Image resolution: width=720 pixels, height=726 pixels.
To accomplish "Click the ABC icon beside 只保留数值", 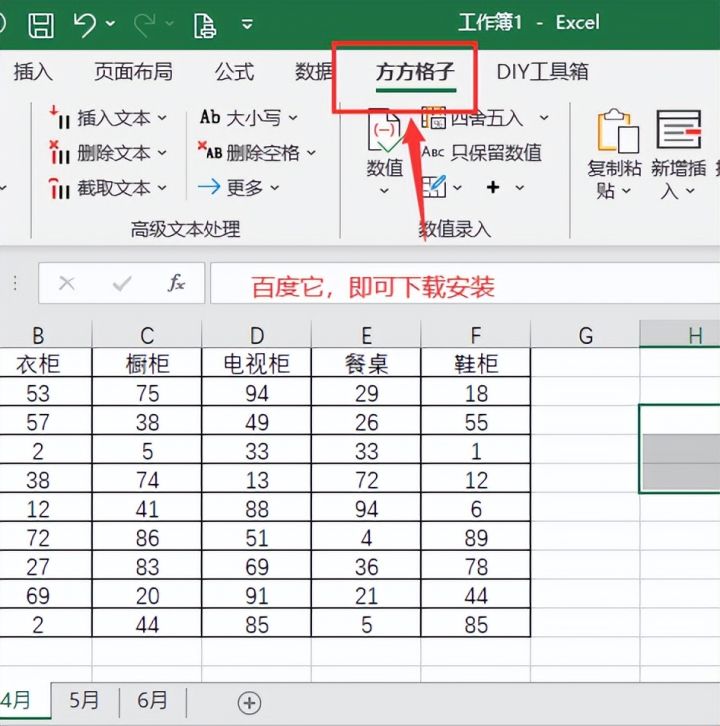I will point(433,152).
